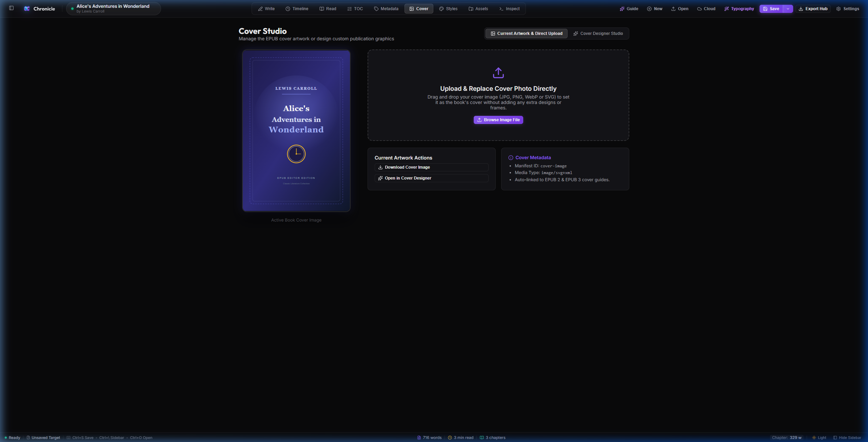Switch to Cover Designer Studio
Viewport: 868px width, 442px height.
tap(598, 34)
